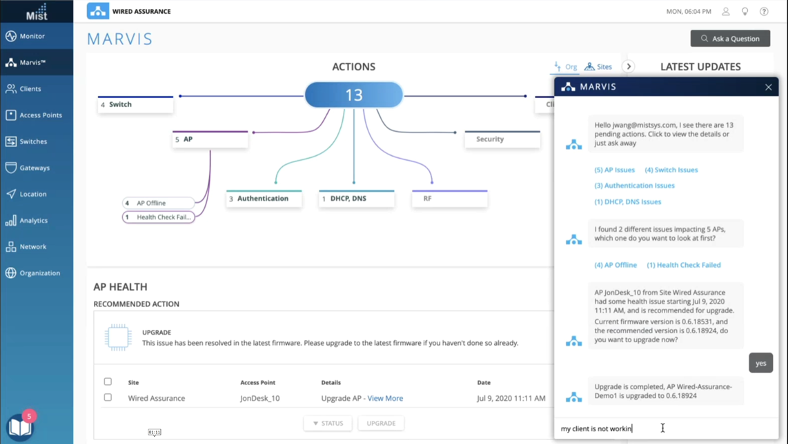
Task: Select the Org tab
Action: (x=565, y=67)
